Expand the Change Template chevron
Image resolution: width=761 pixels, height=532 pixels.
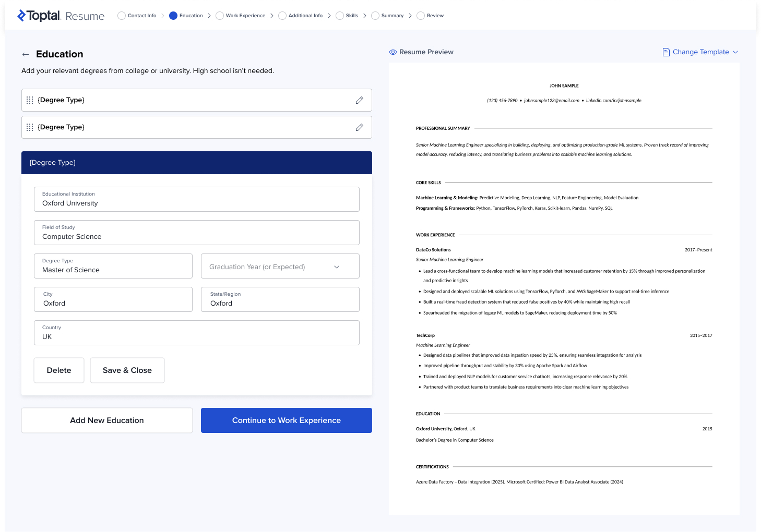735,52
